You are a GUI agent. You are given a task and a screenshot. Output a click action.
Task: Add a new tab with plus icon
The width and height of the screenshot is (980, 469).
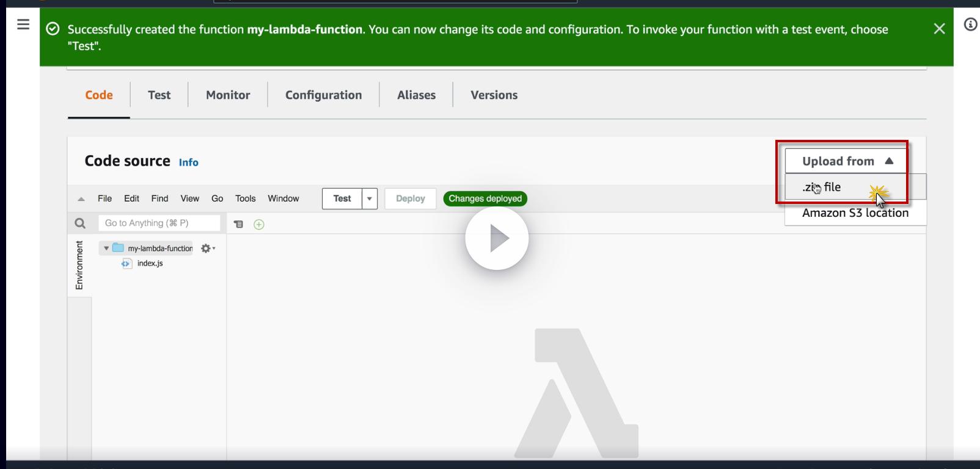click(x=259, y=224)
